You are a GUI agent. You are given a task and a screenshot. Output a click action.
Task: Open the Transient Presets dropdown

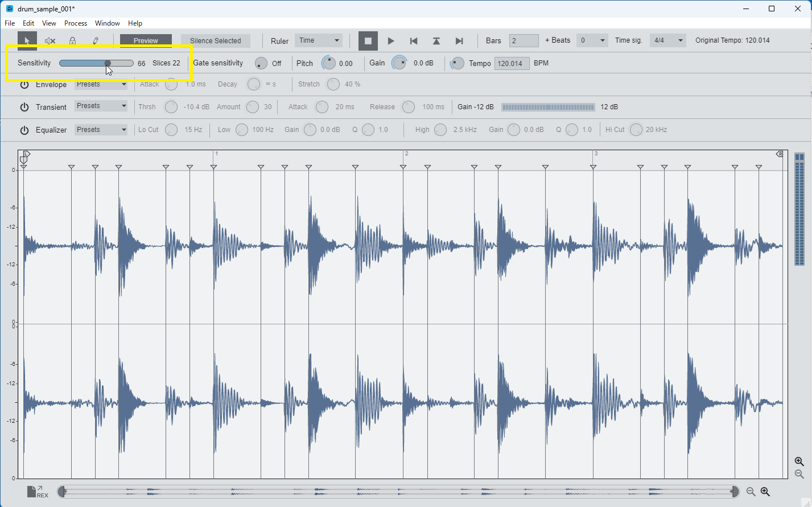click(101, 106)
